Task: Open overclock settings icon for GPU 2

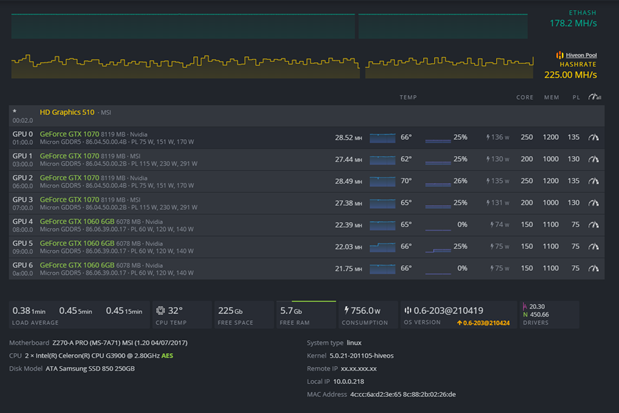Action: (x=593, y=181)
